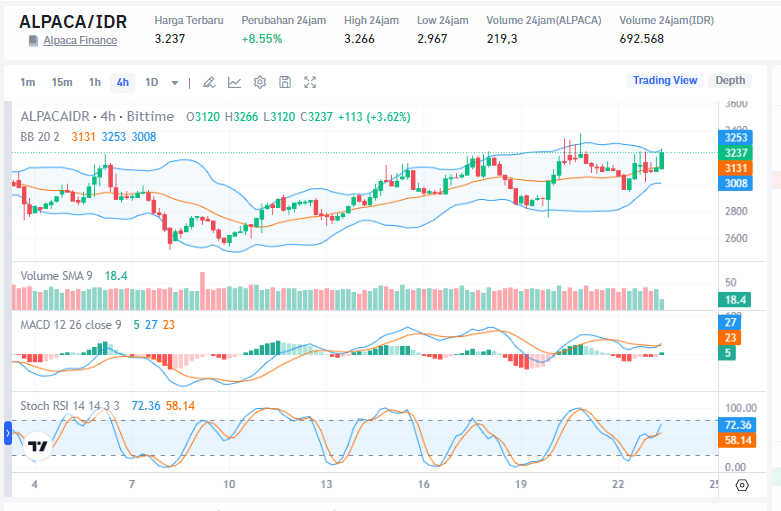Screen dimensions: 781x511
Task: Click the Volume 24jam(ALPACA) value 219,3
Action: pyautogui.click(x=502, y=39)
